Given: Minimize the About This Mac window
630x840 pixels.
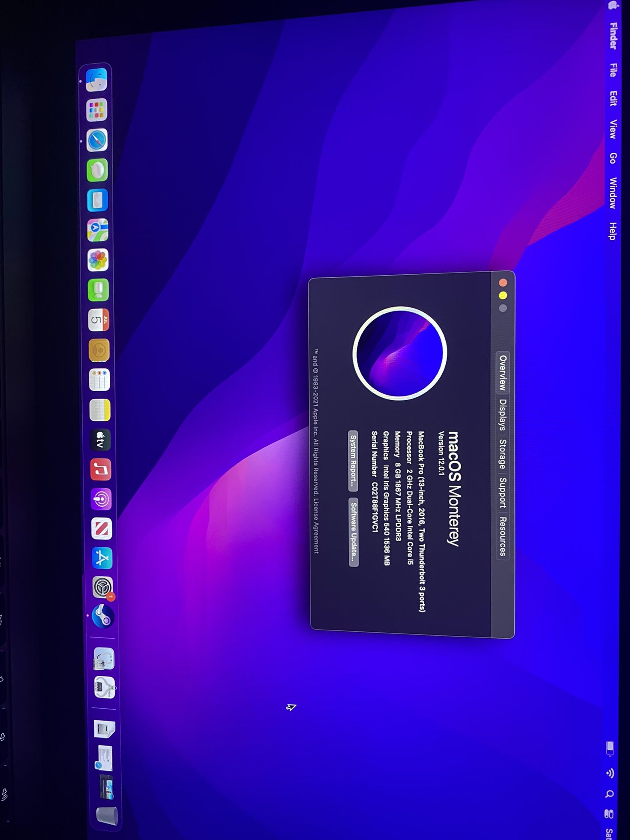Looking at the screenshot, I should (503, 295).
